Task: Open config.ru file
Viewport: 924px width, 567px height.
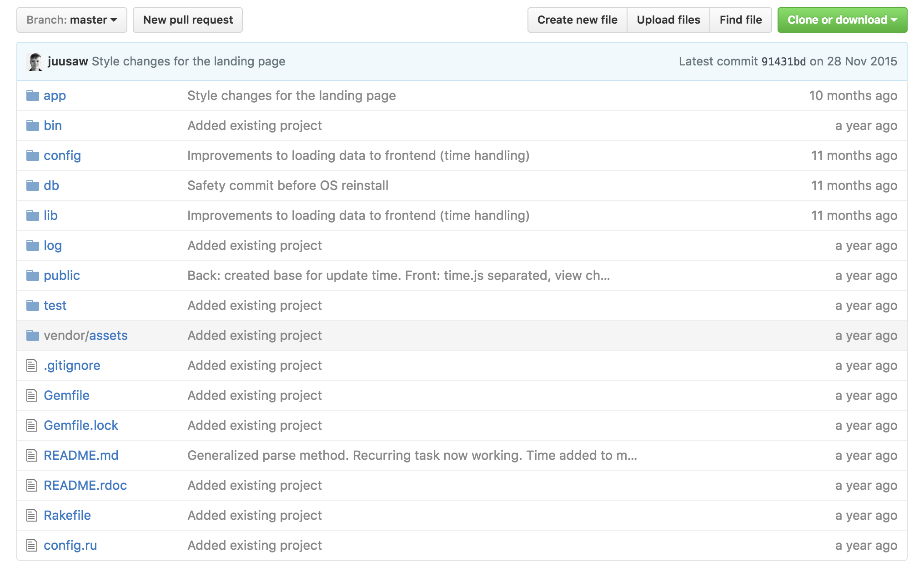Action: [70, 546]
